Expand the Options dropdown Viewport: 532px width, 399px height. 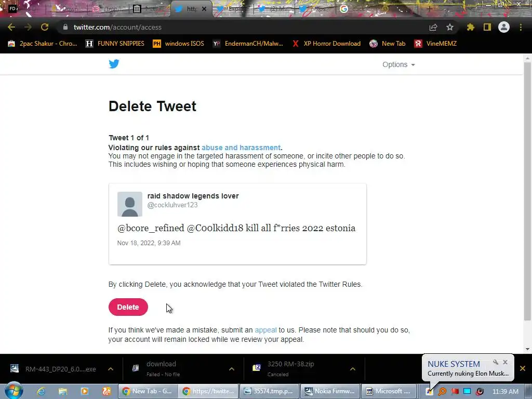tap(398, 64)
